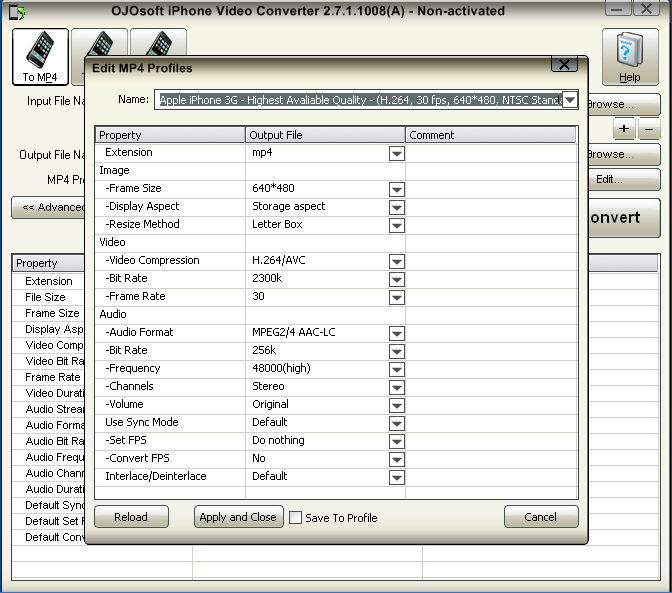Open the profile Name dropdown
The height and width of the screenshot is (593, 672).
570,100
